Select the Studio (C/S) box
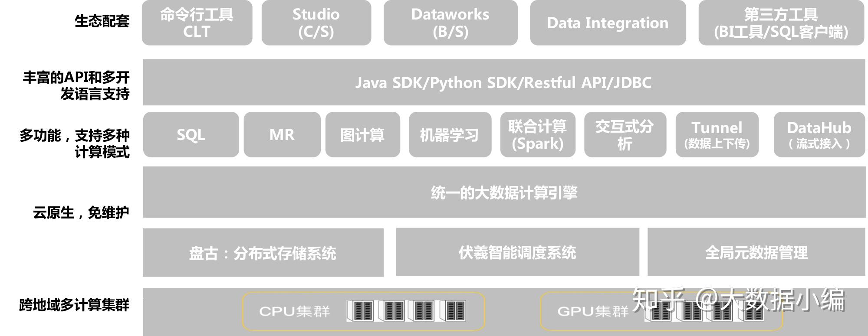Viewport: 868px width, 336px height. (x=316, y=23)
